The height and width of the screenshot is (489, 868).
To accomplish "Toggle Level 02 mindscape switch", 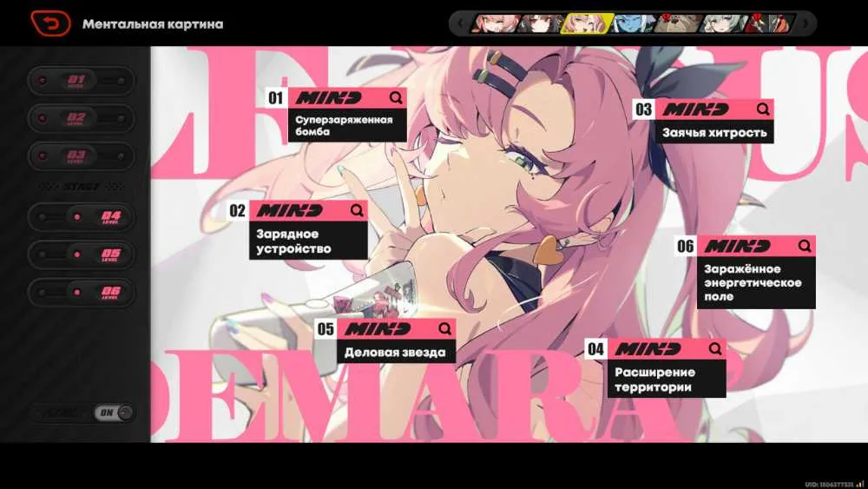I will pyautogui.click(x=82, y=118).
